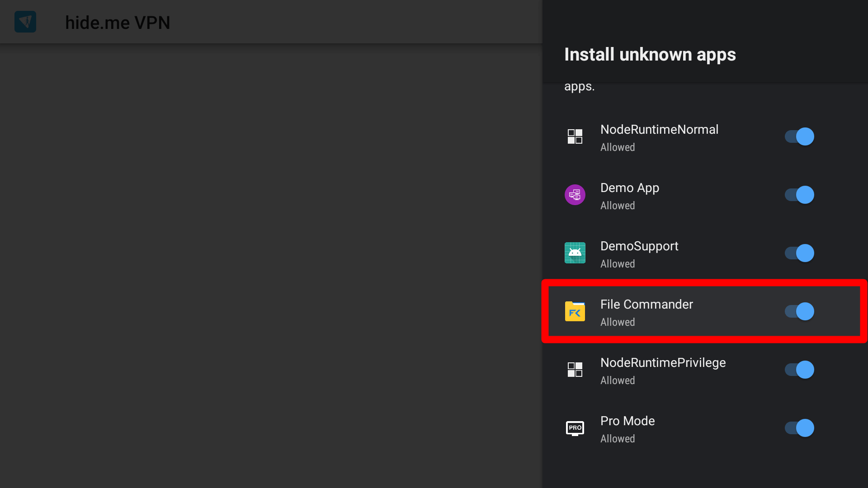Click the NodeRuntimePrivilege app icon

point(575,370)
